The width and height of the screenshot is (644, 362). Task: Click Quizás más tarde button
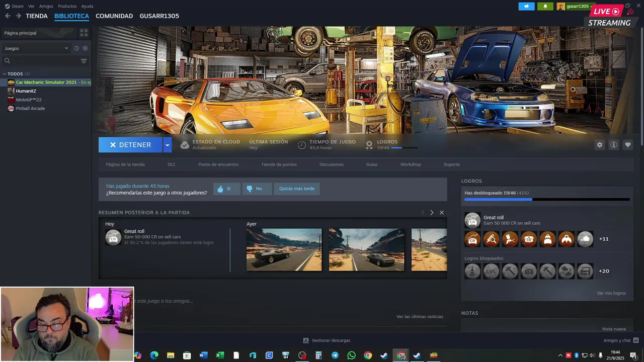[x=297, y=189]
